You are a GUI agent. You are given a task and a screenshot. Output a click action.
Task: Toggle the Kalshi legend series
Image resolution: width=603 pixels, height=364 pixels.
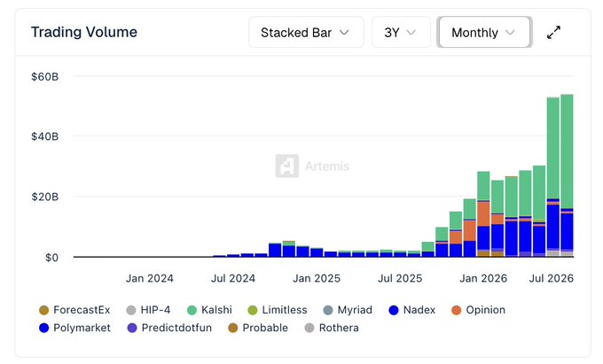209,310
